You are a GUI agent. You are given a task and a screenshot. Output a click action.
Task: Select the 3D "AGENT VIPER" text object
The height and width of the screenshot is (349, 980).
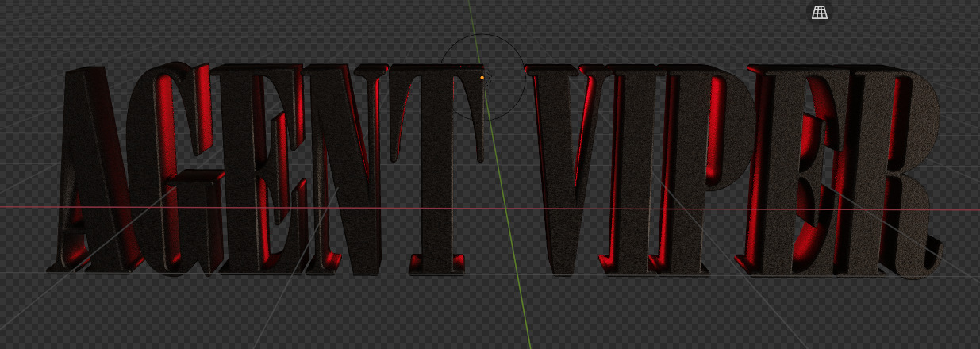(496, 171)
